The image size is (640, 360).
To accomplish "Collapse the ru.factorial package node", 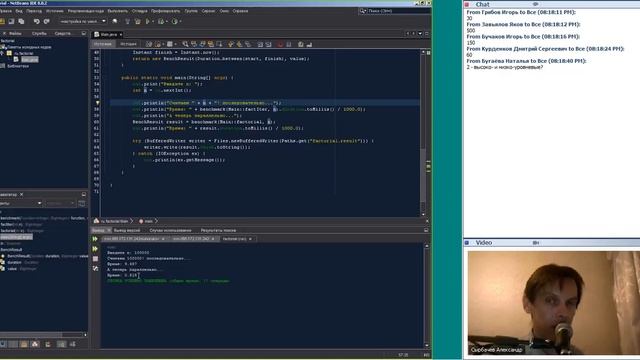I will [2, 53].
